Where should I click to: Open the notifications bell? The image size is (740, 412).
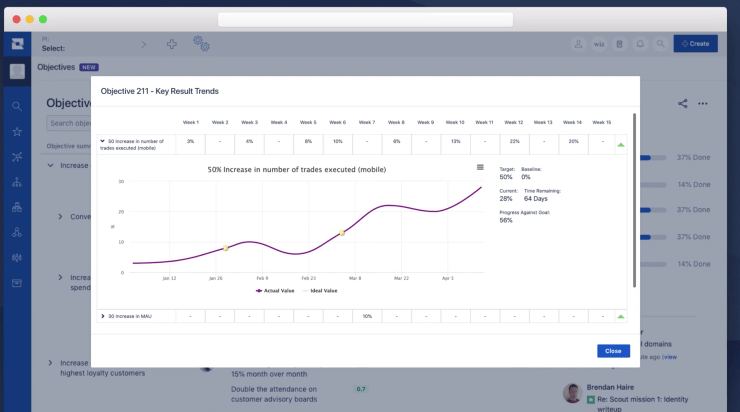639,44
